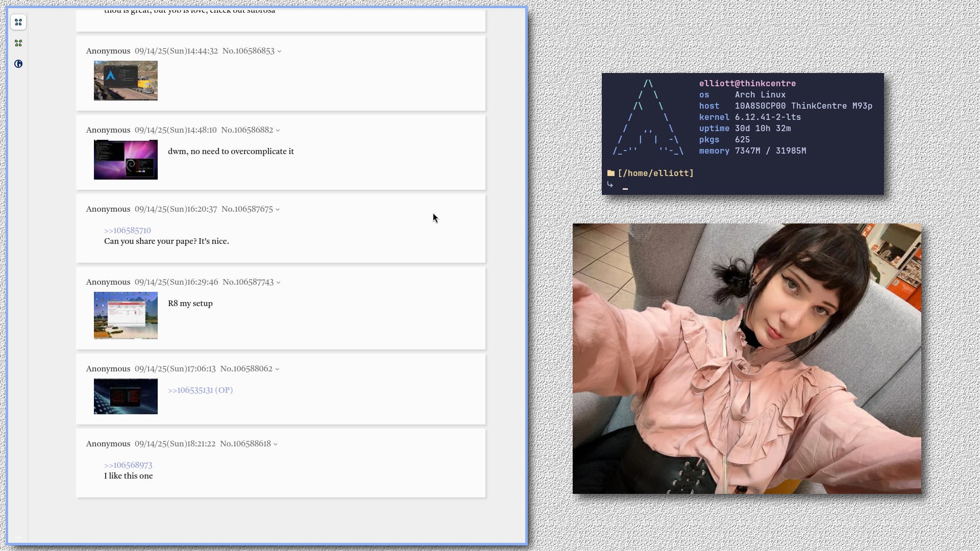This screenshot has height=551, width=980.
Task: Show post menu arrow next to No.106588062
Action: pyautogui.click(x=277, y=369)
